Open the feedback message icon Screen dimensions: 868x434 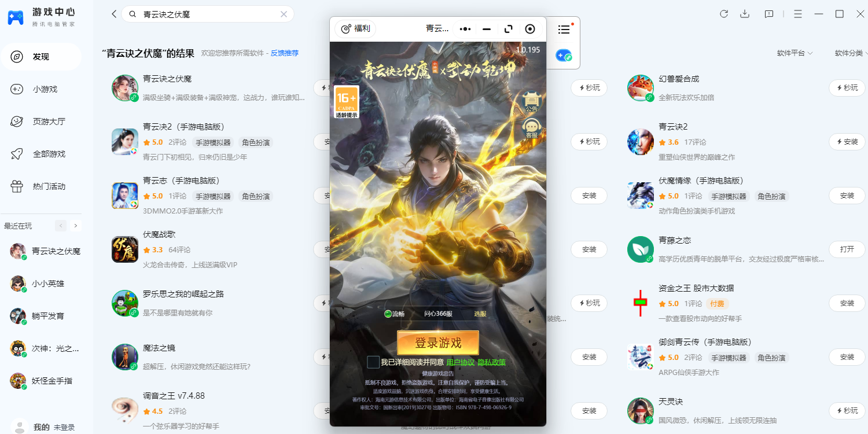click(x=769, y=14)
